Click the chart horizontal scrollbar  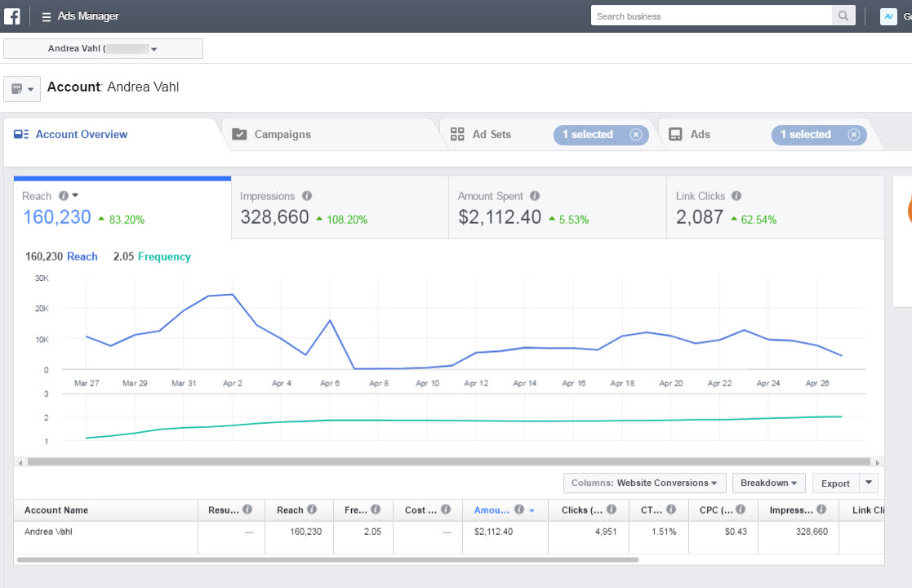[x=448, y=461]
